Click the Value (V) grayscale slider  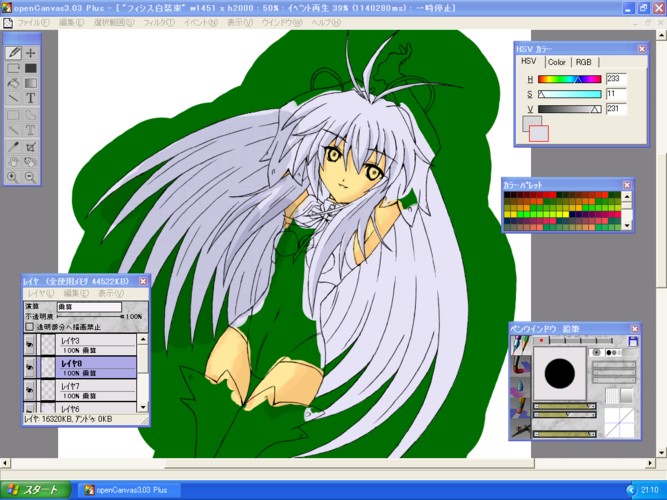[x=570, y=109]
